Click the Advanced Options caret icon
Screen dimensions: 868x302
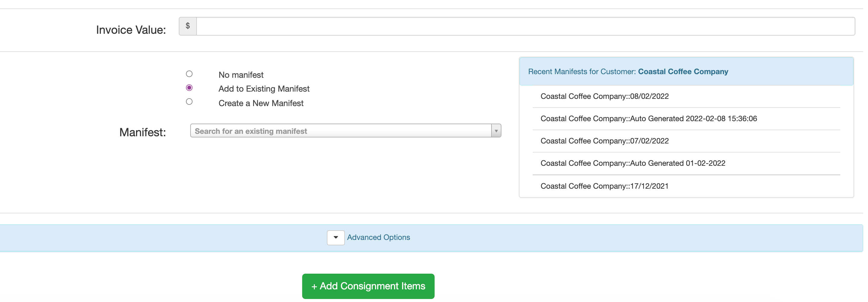(x=335, y=238)
